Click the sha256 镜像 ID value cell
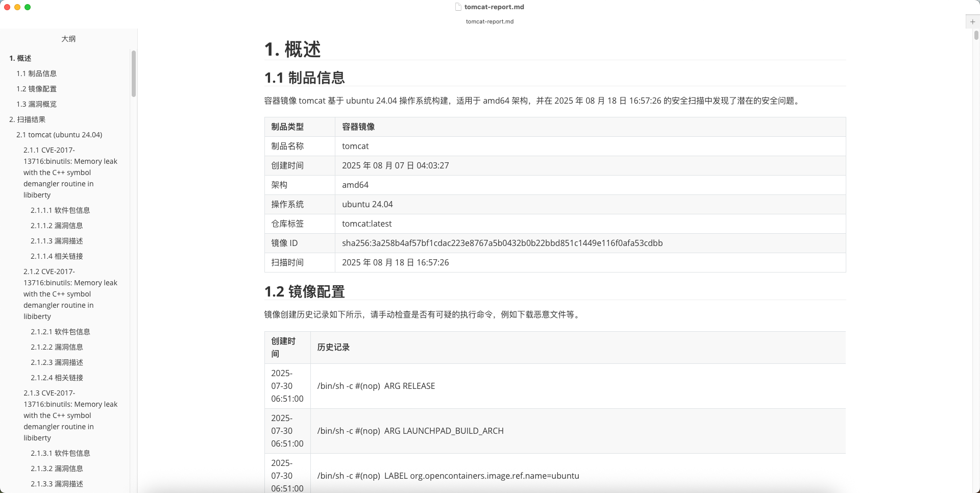 click(502, 243)
